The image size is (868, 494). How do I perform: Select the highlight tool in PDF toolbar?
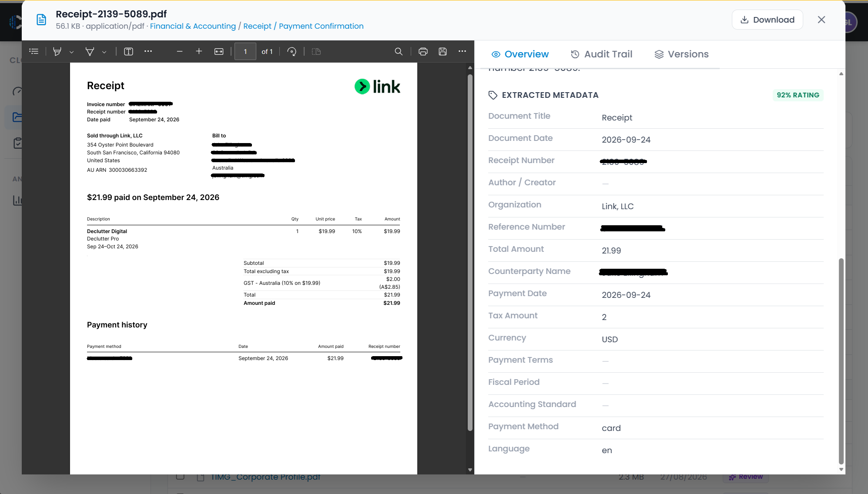(57, 51)
